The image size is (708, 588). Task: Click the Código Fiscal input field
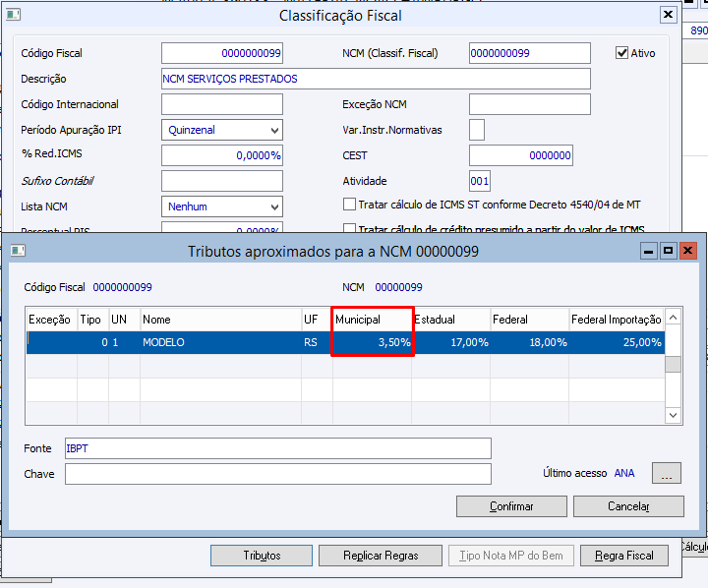point(222,53)
